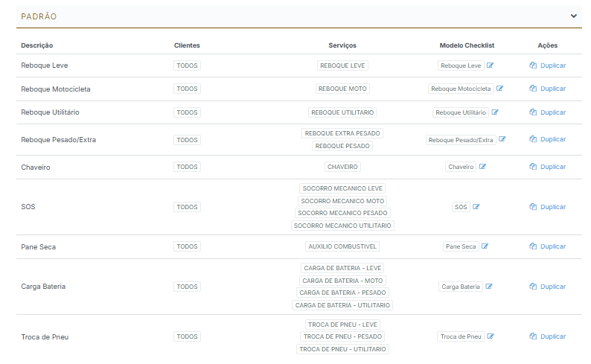Select the AUXILIO COMBUSTIVEL service tag
Image resolution: width=591 pixels, height=364 pixels.
[342, 246]
